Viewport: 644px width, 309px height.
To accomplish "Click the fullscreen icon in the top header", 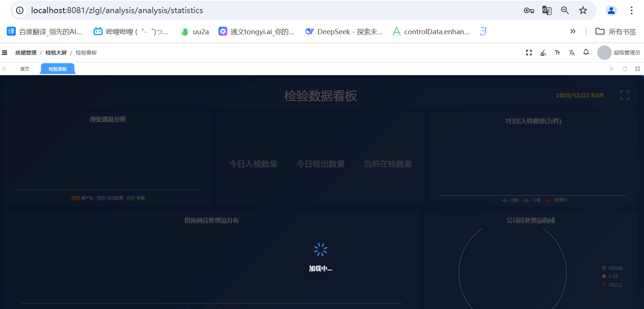I will [529, 53].
